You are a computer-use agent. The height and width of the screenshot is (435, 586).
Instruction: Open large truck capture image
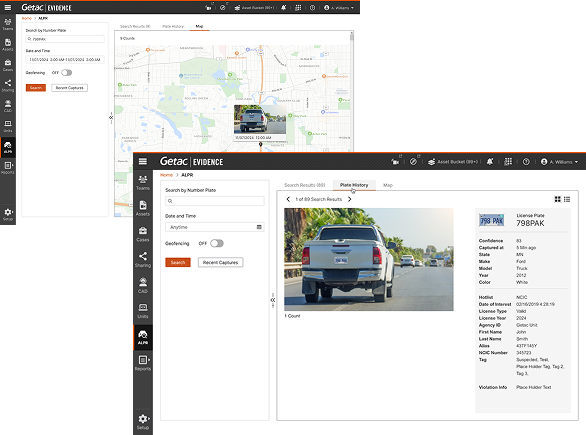(x=369, y=259)
